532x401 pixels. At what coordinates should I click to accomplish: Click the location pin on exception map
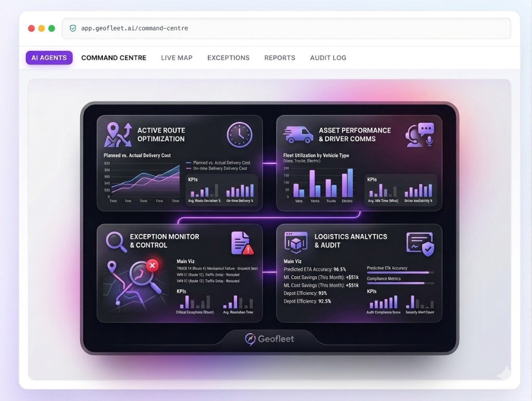click(112, 267)
